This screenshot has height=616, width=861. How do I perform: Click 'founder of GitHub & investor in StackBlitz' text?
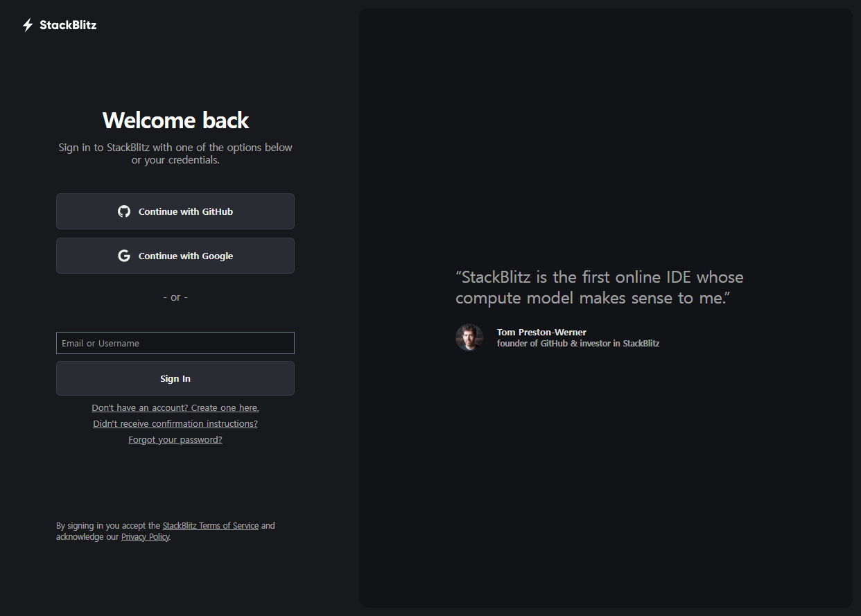pyautogui.click(x=578, y=344)
